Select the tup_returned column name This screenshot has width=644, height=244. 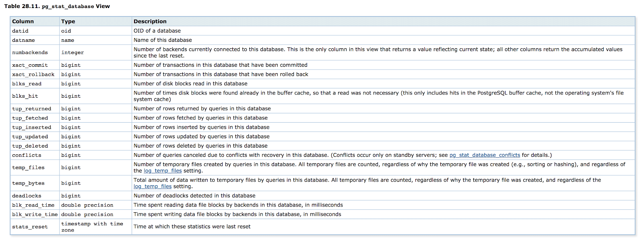[x=31, y=109]
